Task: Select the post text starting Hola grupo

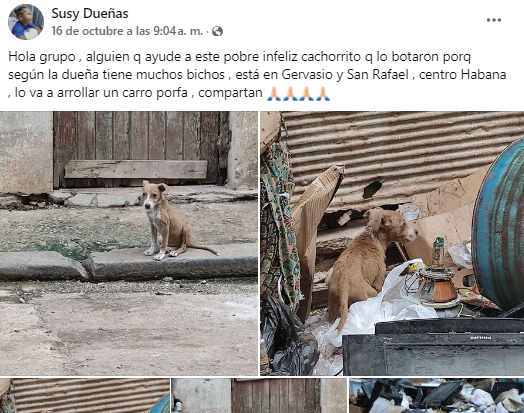Action: tap(257, 75)
